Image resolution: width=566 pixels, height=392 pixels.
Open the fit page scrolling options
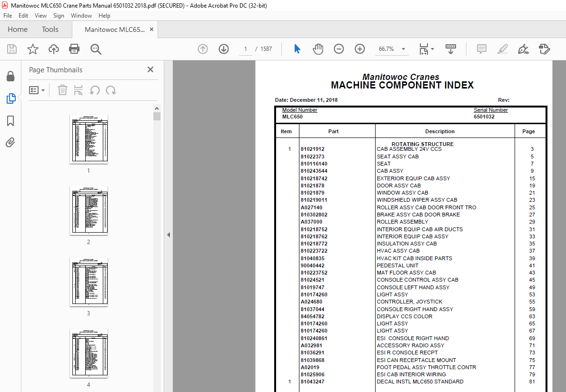click(427, 49)
